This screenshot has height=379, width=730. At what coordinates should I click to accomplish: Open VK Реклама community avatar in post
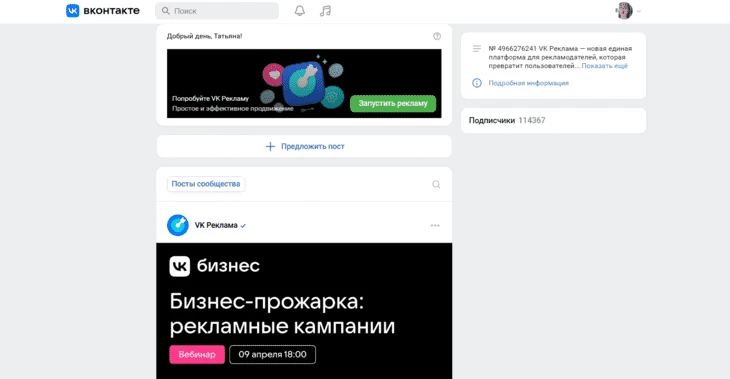pos(178,225)
